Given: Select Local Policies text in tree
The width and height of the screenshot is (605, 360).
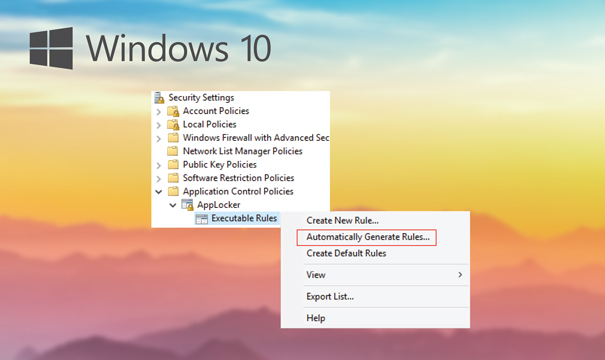Looking at the screenshot, I should [210, 125].
